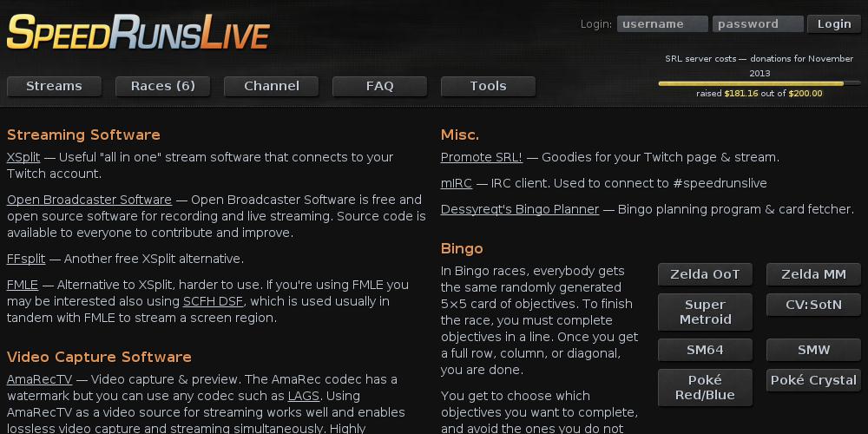Select the Zelda OoT bingo button

[x=705, y=274]
